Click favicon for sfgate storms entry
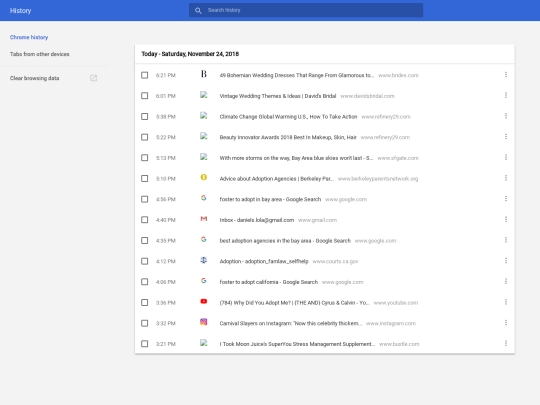 (204, 157)
